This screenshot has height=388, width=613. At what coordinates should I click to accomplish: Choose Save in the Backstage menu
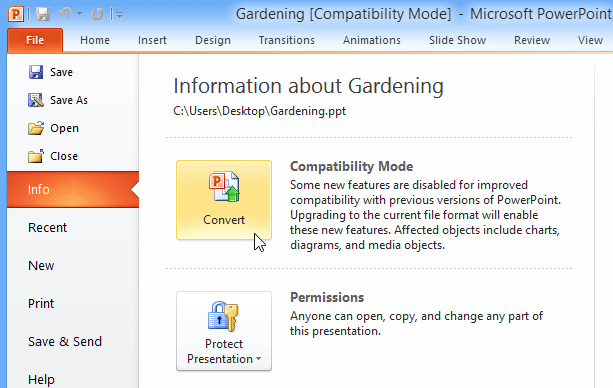(x=51, y=72)
